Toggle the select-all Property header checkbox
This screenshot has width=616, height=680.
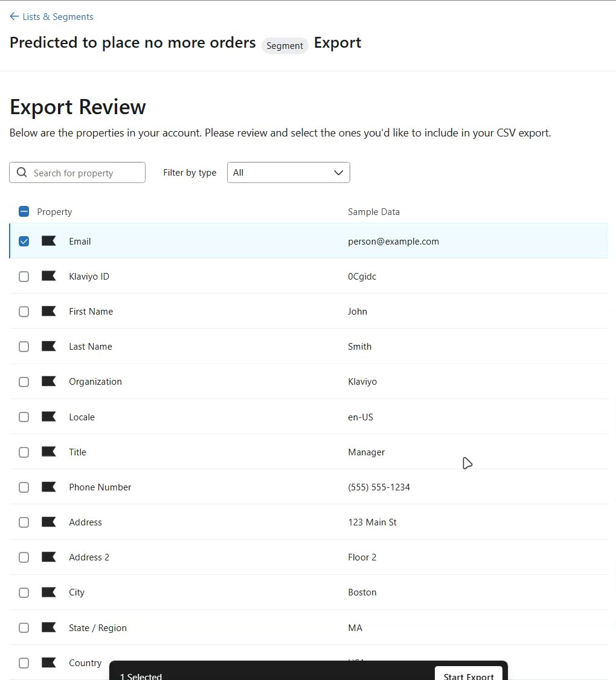pyautogui.click(x=24, y=211)
